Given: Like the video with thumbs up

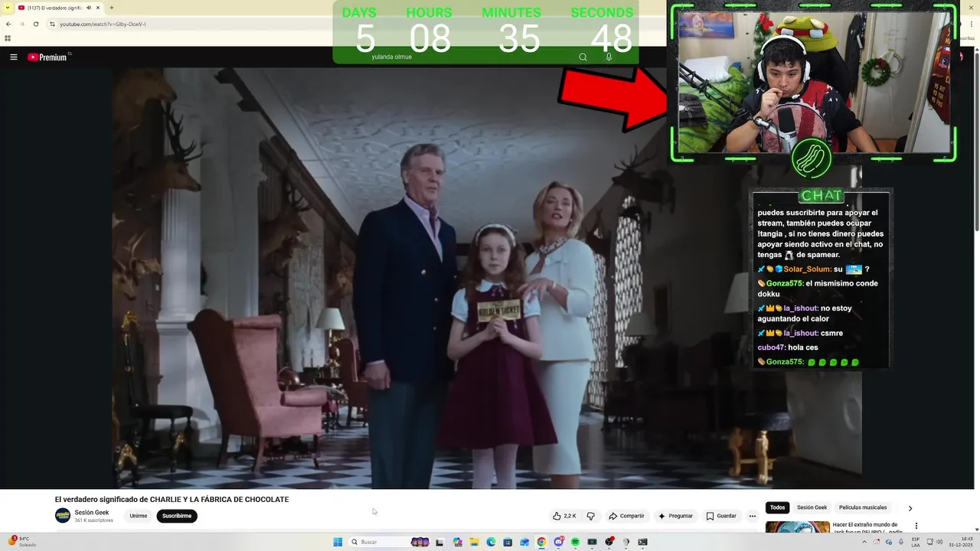Looking at the screenshot, I should (x=565, y=516).
